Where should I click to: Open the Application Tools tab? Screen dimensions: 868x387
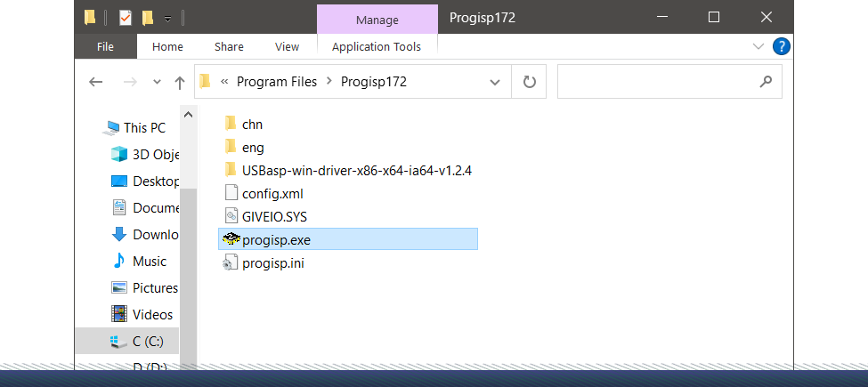tap(377, 46)
